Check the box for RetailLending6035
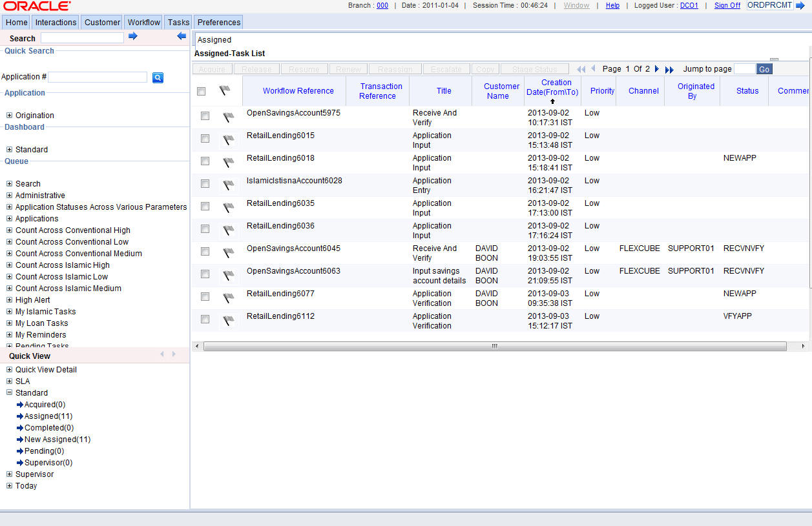This screenshot has height=526, width=812. pos(205,206)
